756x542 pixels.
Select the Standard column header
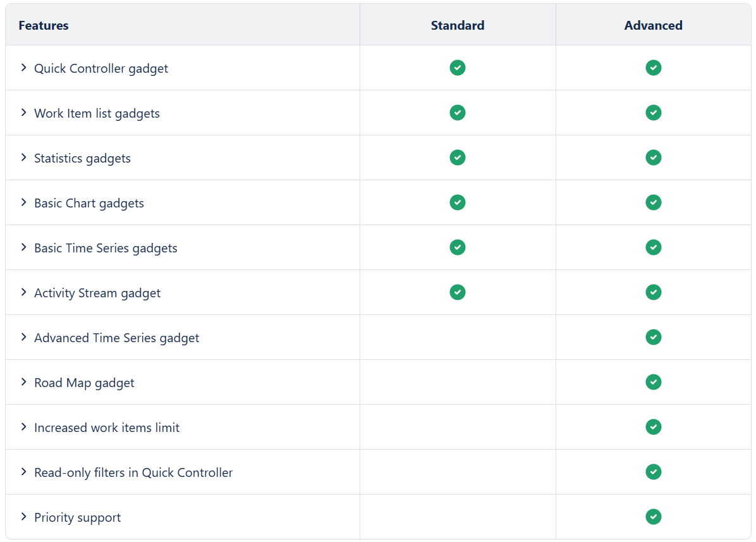458,25
